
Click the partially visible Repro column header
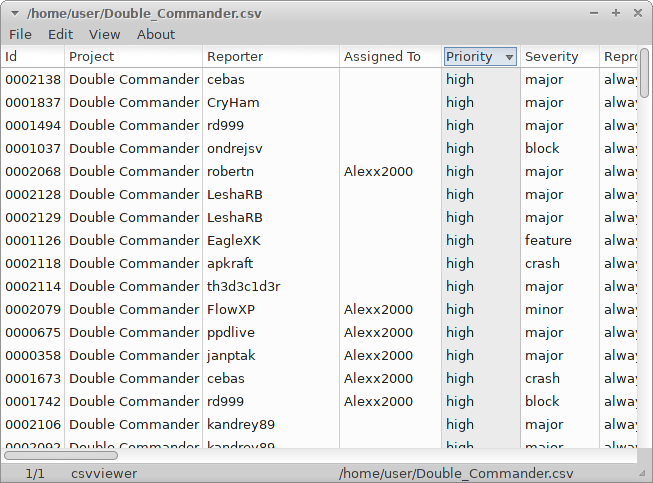click(619, 57)
